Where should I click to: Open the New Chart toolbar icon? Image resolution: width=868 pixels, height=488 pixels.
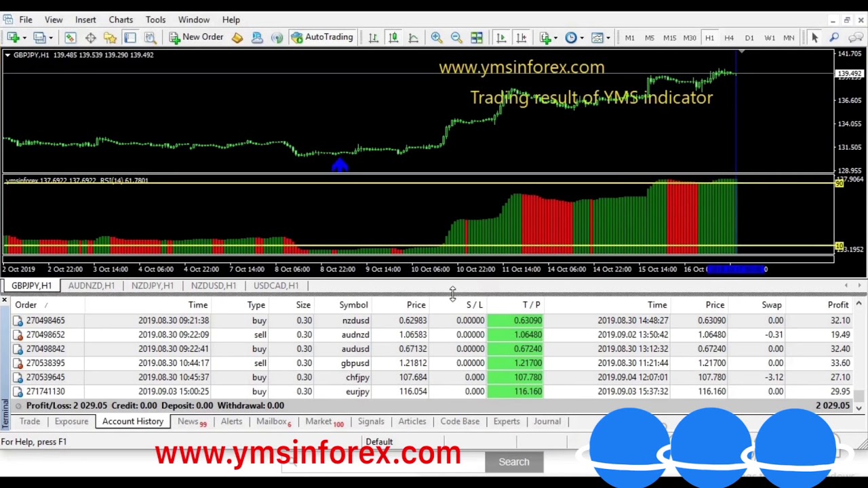pos(14,37)
